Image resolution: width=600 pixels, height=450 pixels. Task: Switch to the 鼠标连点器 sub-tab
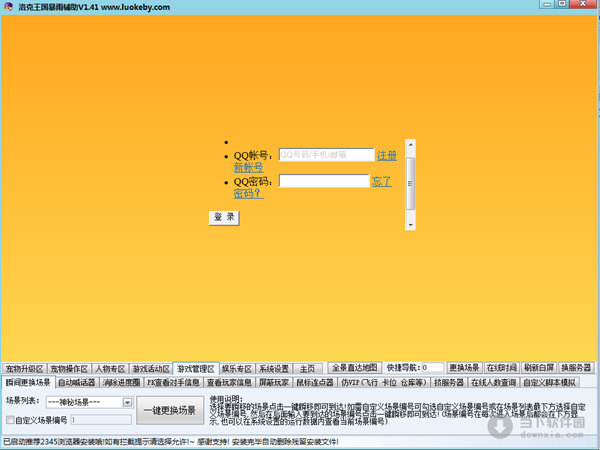(315, 382)
